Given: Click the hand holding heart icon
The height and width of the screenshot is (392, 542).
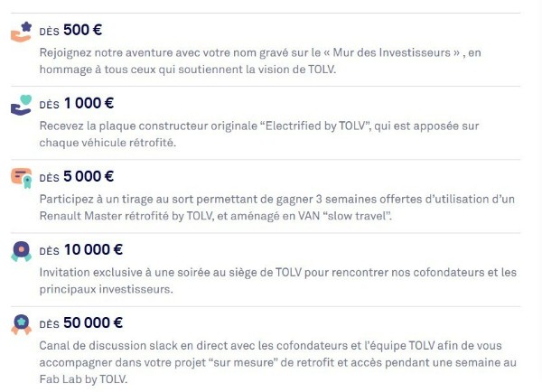Looking at the screenshot, I should 21,105.
